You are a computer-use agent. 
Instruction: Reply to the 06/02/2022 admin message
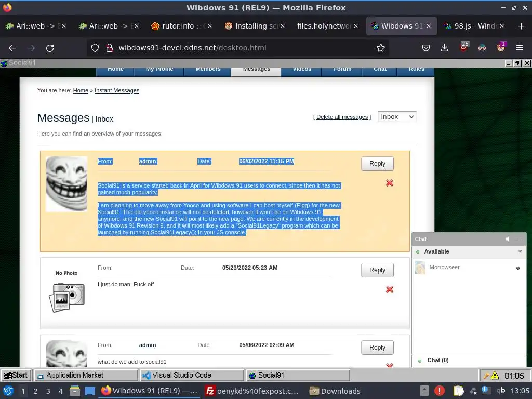pyautogui.click(x=377, y=164)
